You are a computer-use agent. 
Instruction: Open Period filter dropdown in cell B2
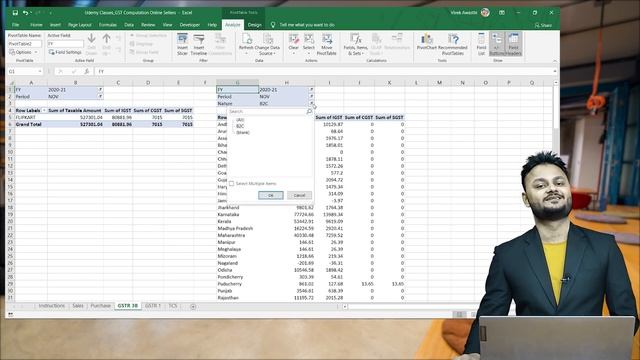point(100,96)
